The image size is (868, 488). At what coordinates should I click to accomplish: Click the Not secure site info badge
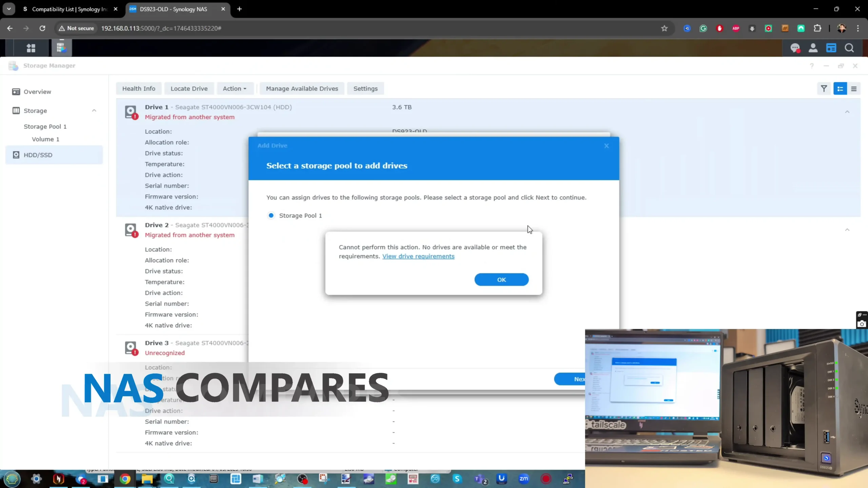coord(76,28)
